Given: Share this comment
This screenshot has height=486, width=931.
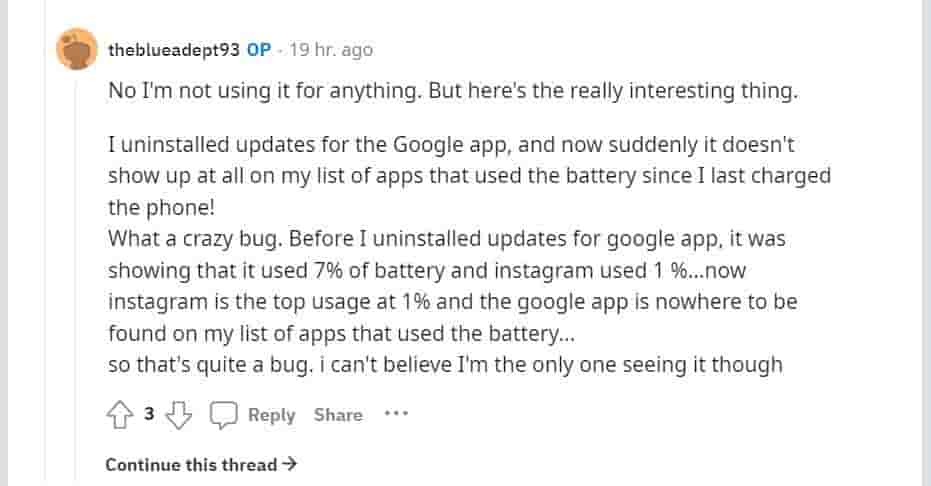Looking at the screenshot, I should point(338,415).
